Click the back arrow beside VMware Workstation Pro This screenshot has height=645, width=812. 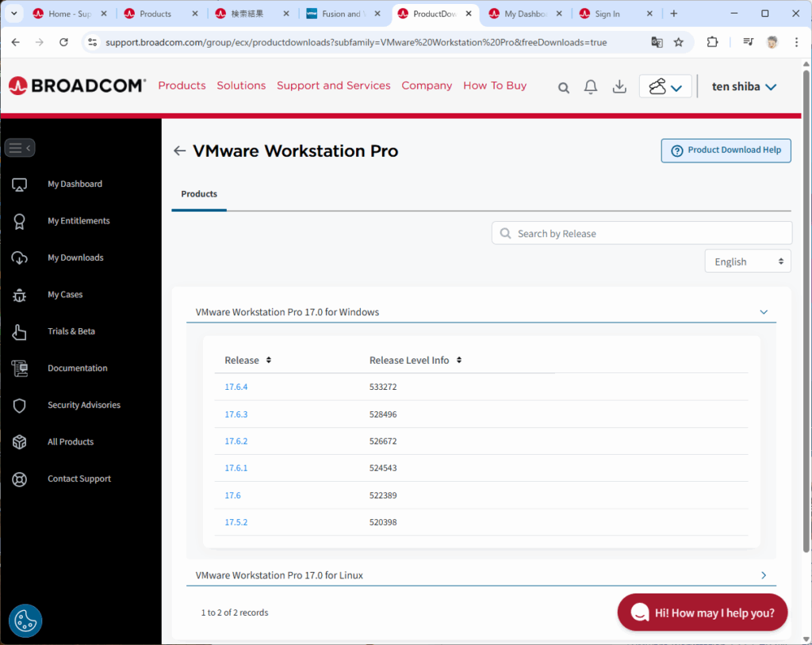click(180, 151)
